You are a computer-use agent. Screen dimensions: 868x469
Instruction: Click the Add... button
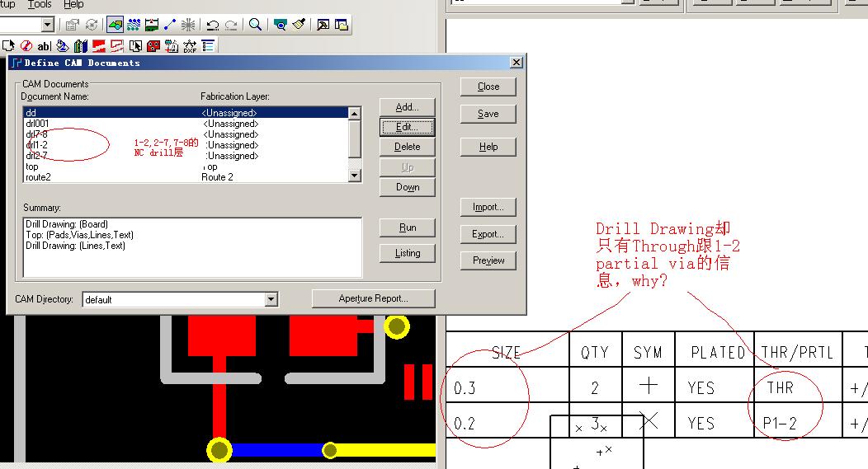coord(408,107)
